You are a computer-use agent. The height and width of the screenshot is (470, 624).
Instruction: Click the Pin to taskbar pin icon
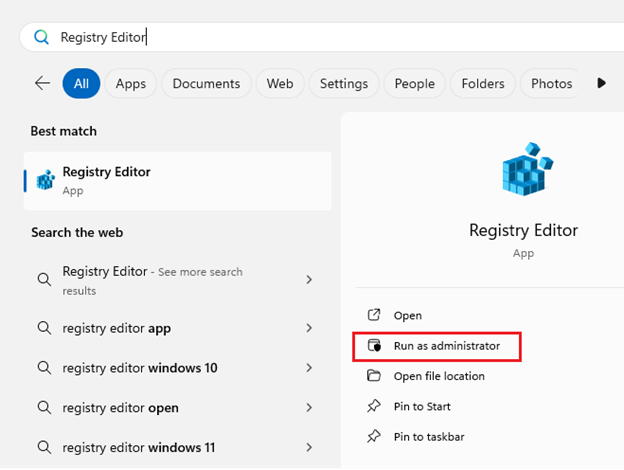[374, 436]
